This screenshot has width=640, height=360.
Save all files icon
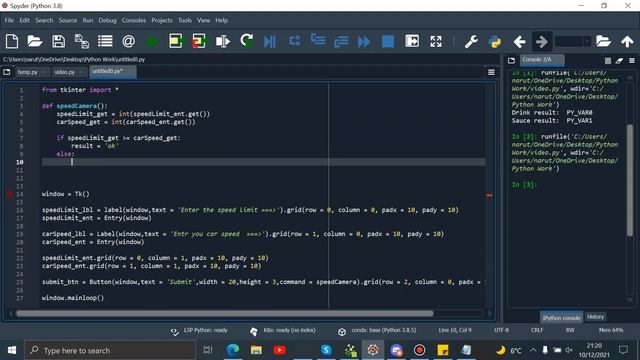click(82, 41)
